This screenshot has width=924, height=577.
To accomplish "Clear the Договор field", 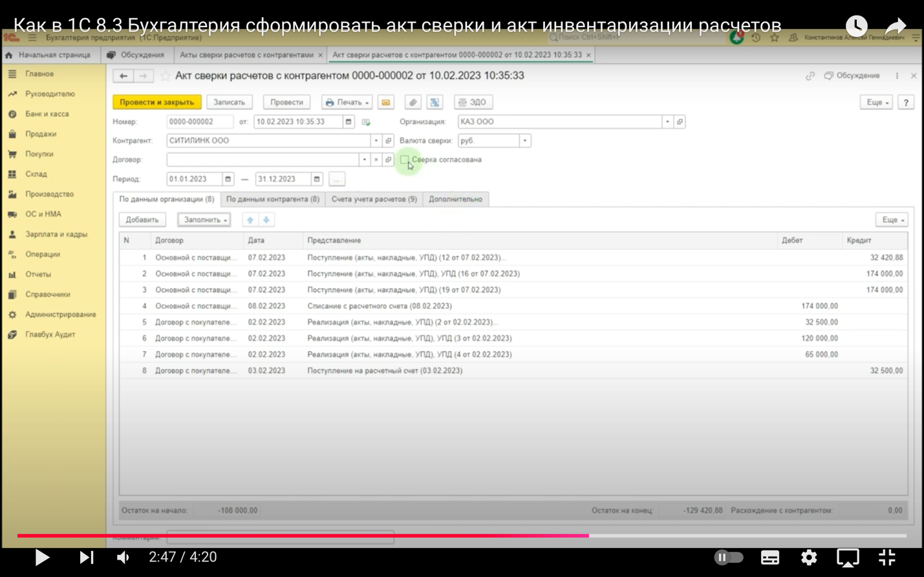I will tap(376, 160).
